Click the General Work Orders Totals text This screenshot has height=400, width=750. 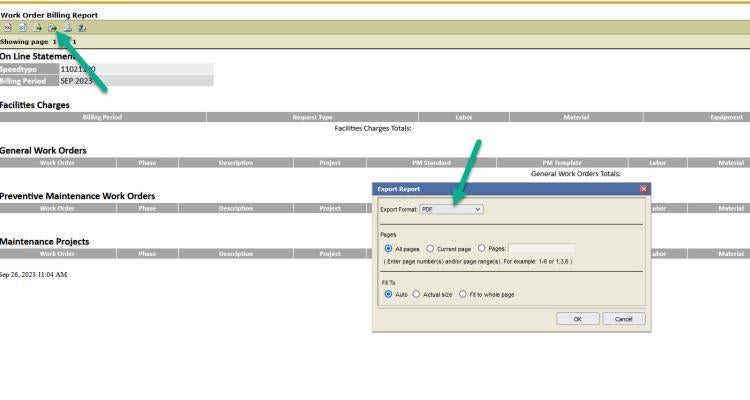[x=576, y=174]
